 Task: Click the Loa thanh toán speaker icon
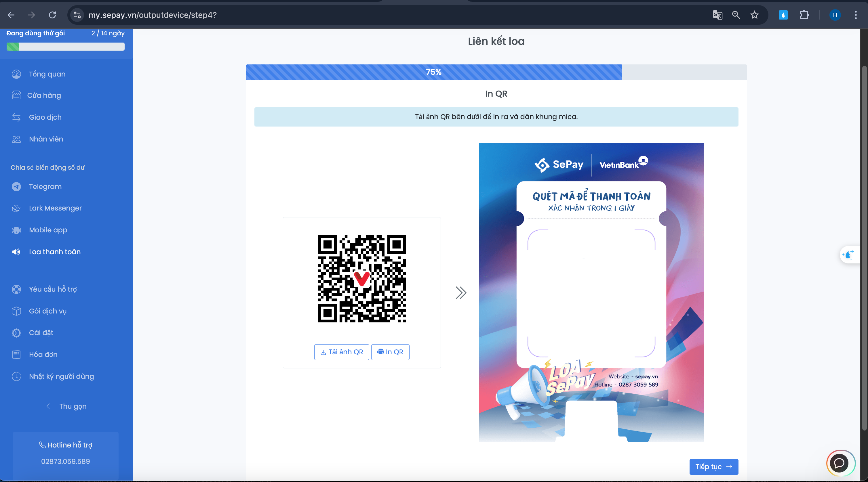[16, 252]
